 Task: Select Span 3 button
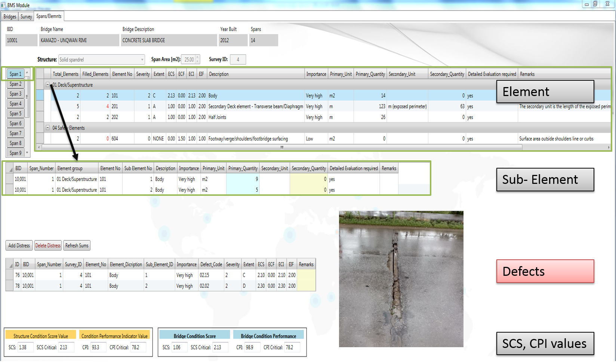(15, 94)
